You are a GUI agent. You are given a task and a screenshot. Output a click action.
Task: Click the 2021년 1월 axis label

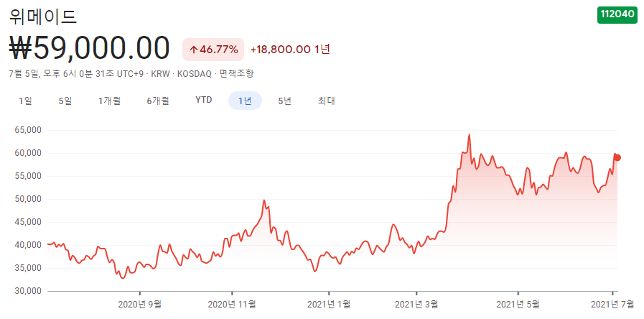click(x=329, y=305)
